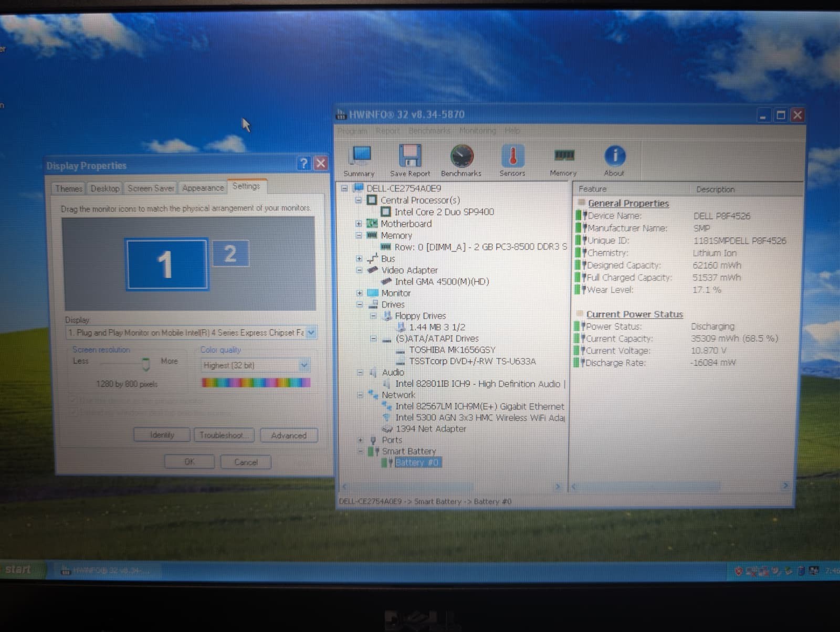
Task: Expand the Motherboard node
Action: (359, 224)
